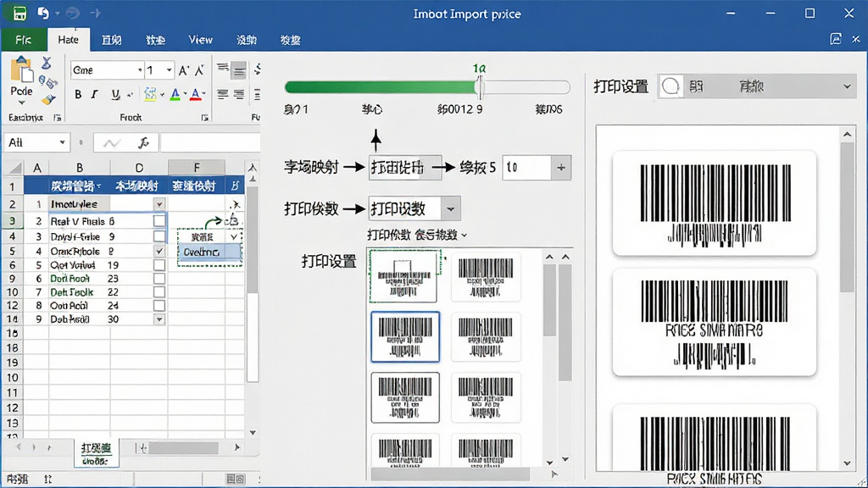The image size is (868, 488).
Task: Click the sheet navigation right arrow
Action: 237,447
